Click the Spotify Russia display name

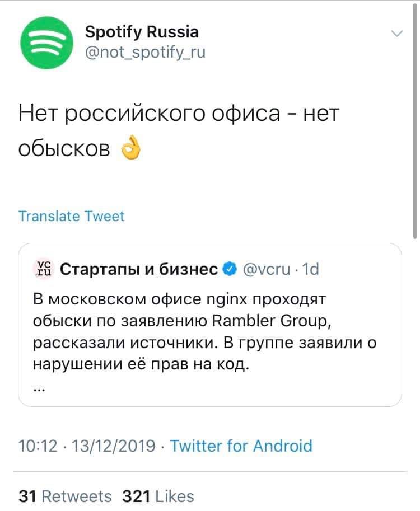(142, 31)
